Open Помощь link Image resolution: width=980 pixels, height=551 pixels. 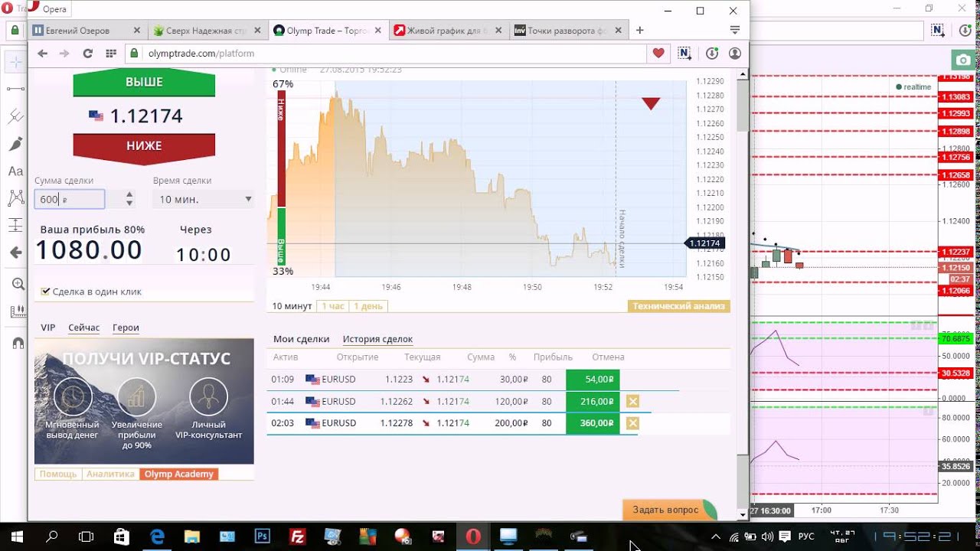[58, 474]
